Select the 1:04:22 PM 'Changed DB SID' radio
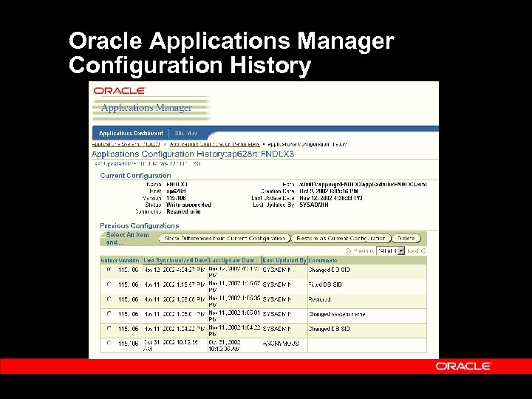The width and height of the screenshot is (532, 399). point(109,328)
